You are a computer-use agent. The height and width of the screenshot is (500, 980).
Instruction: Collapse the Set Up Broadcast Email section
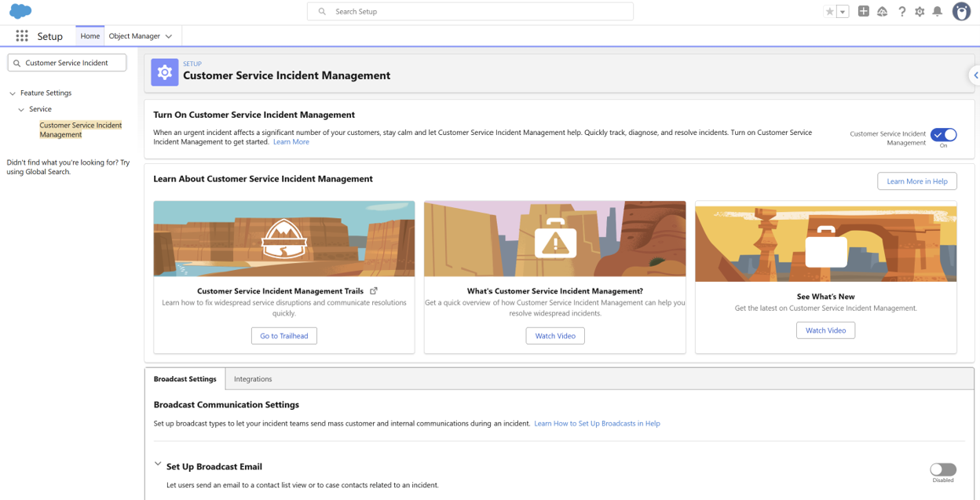[158, 465]
